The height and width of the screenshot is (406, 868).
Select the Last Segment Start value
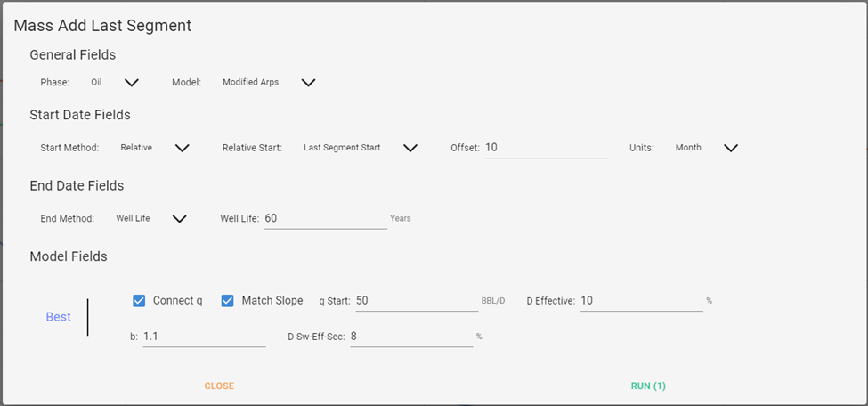[342, 148]
